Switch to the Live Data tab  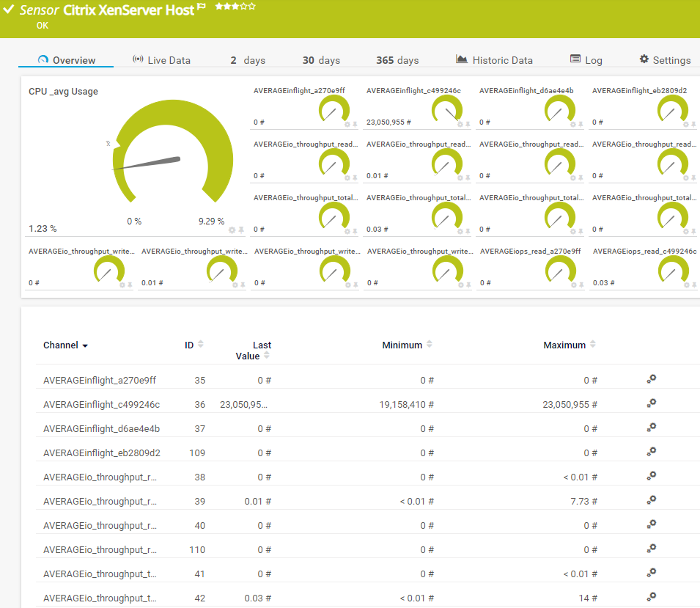(161, 60)
